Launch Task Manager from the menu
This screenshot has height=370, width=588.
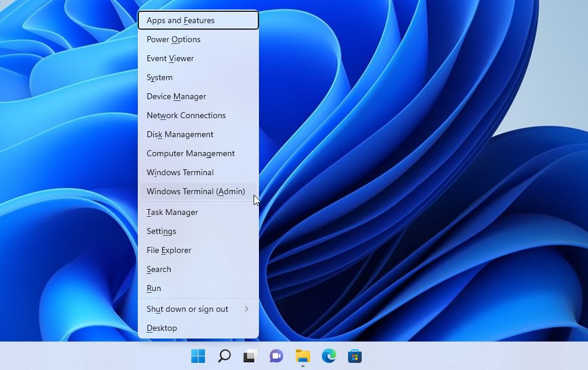coord(198,212)
